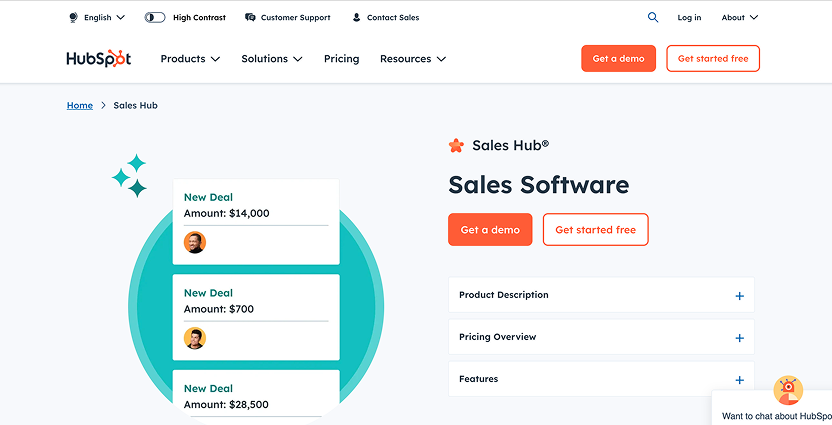Open the About dropdown menu

740,18
